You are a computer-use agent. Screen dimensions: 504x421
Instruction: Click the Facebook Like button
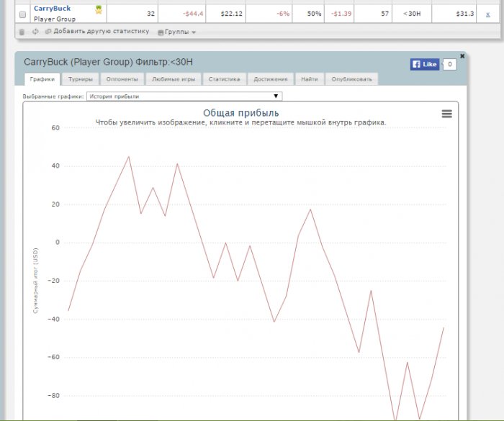coord(425,64)
